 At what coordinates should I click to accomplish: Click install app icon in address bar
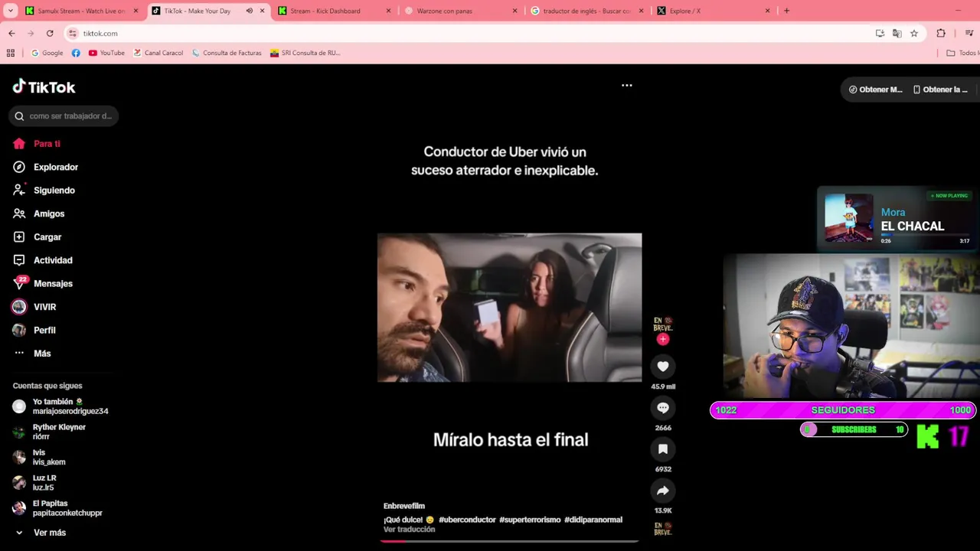point(880,34)
